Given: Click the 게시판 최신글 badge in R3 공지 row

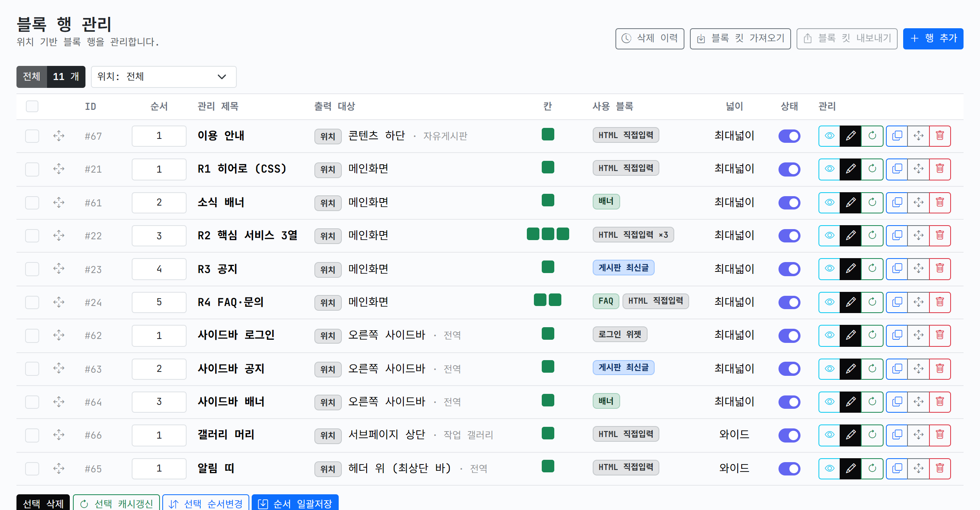Looking at the screenshot, I should point(623,268).
